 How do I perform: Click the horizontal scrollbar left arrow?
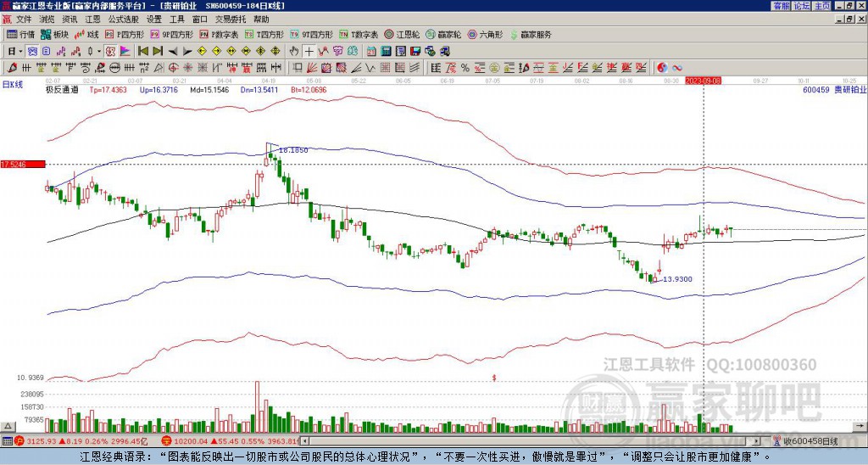(305, 442)
